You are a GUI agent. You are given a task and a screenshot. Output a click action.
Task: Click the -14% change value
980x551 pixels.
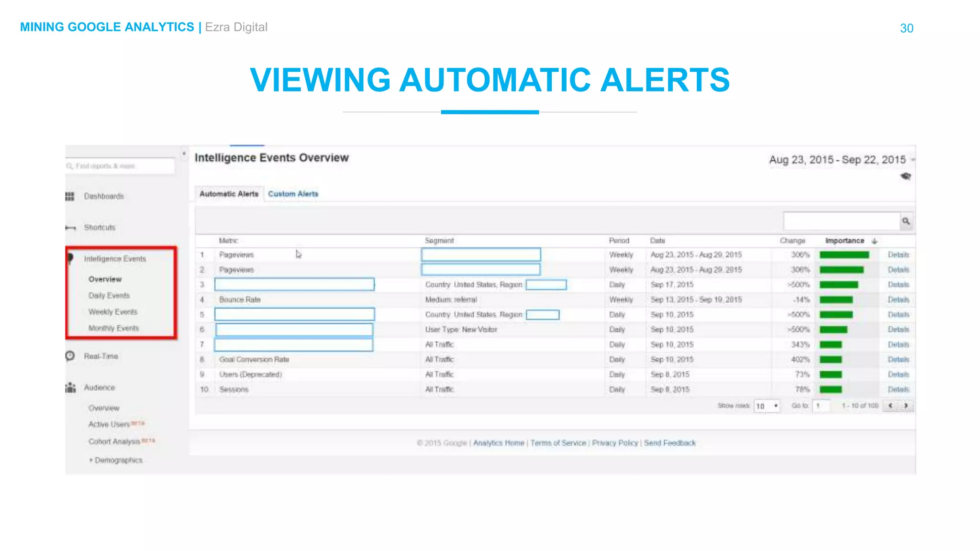[x=802, y=300]
